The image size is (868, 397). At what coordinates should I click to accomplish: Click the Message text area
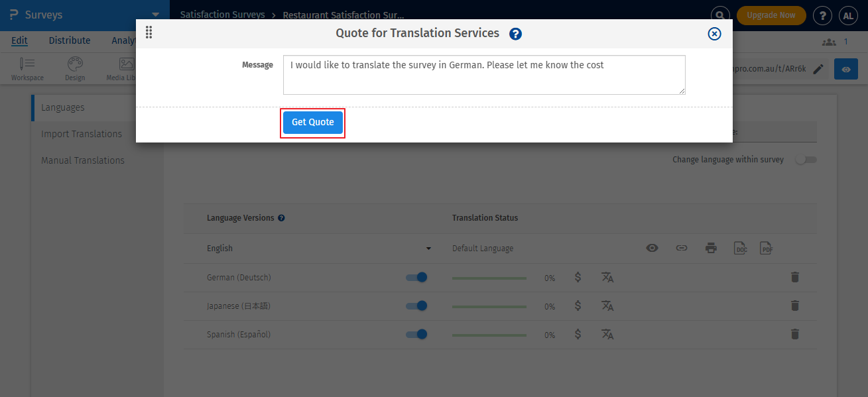tap(484, 75)
